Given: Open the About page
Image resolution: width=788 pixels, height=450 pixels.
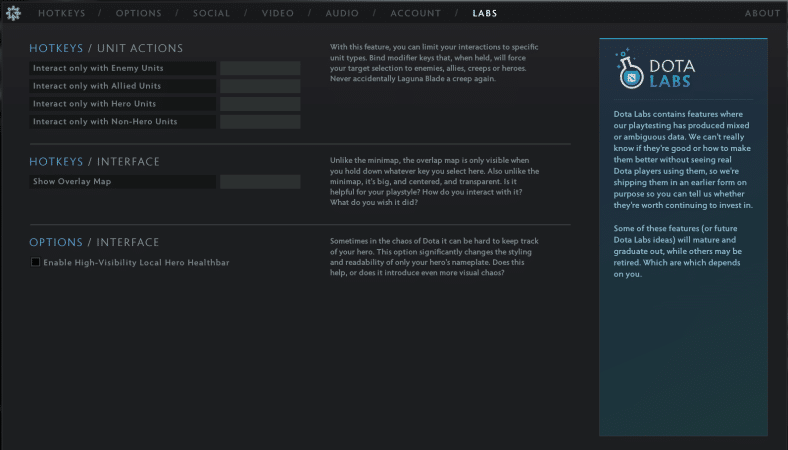Looking at the screenshot, I should (x=762, y=14).
